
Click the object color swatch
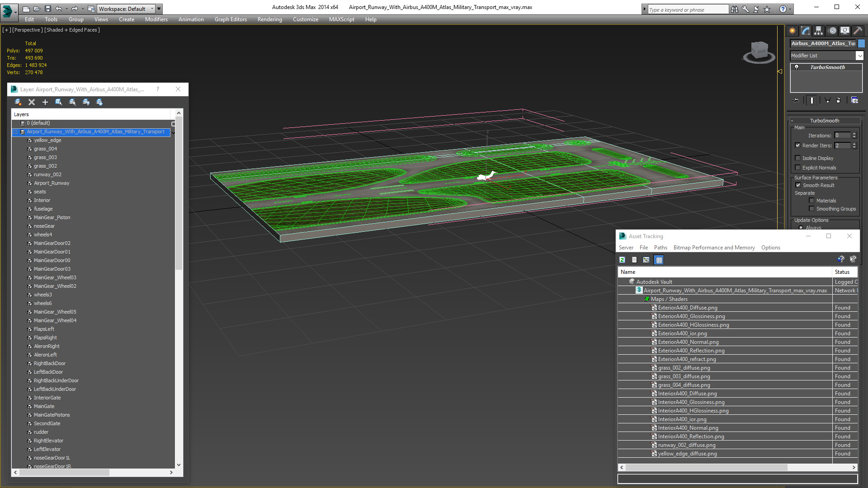pos(861,43)
